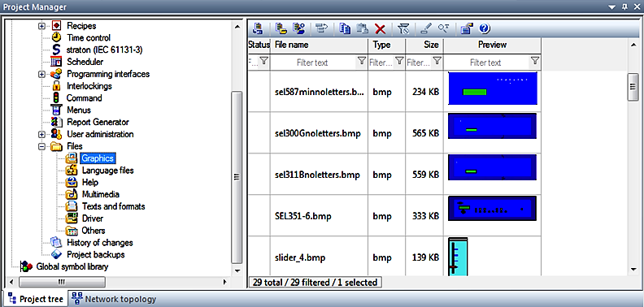Click the Time control clock icon
Viewport: 644px width, 307px height.
click(x=57, y=37)
